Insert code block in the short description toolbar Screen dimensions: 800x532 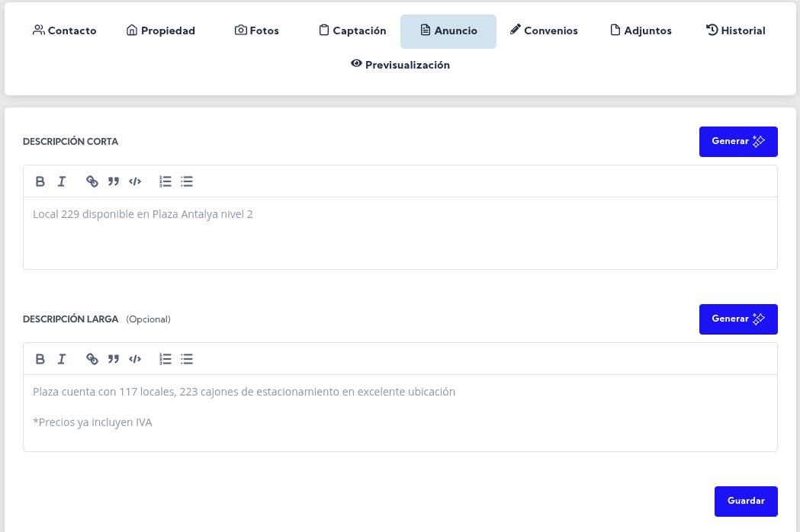(135, 181)
